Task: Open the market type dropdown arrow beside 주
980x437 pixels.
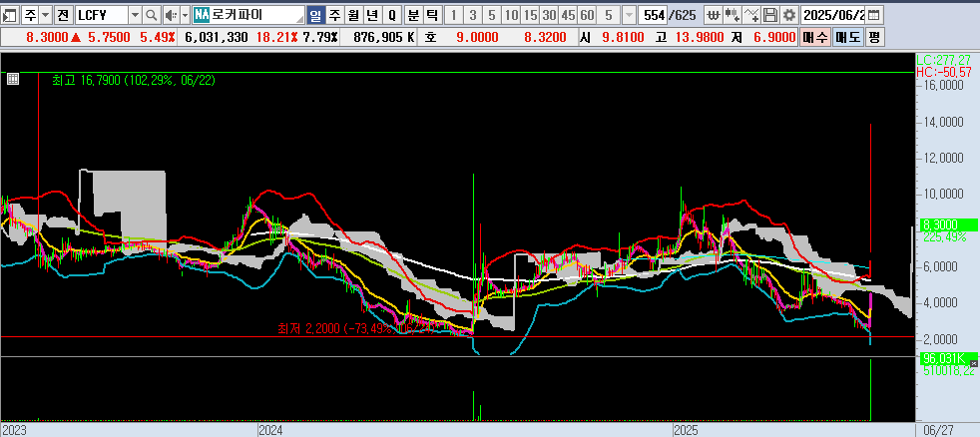Action: (x=45, y=14)
